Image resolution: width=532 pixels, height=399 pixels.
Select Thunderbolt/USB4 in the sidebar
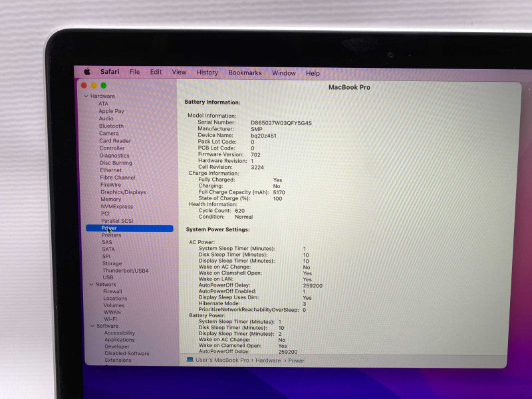tap(126, 271)
